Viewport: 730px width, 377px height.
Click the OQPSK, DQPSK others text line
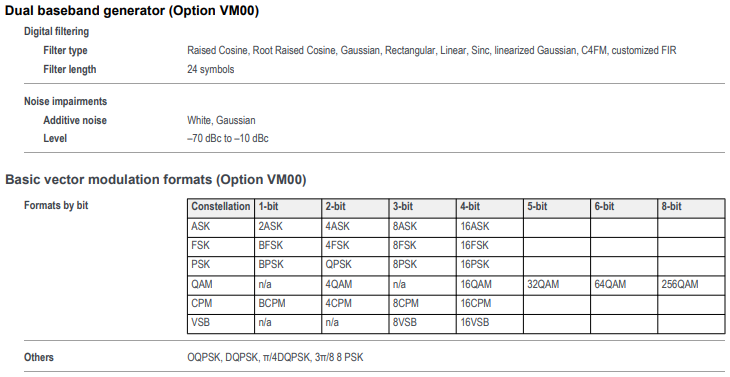coord(275,357)
